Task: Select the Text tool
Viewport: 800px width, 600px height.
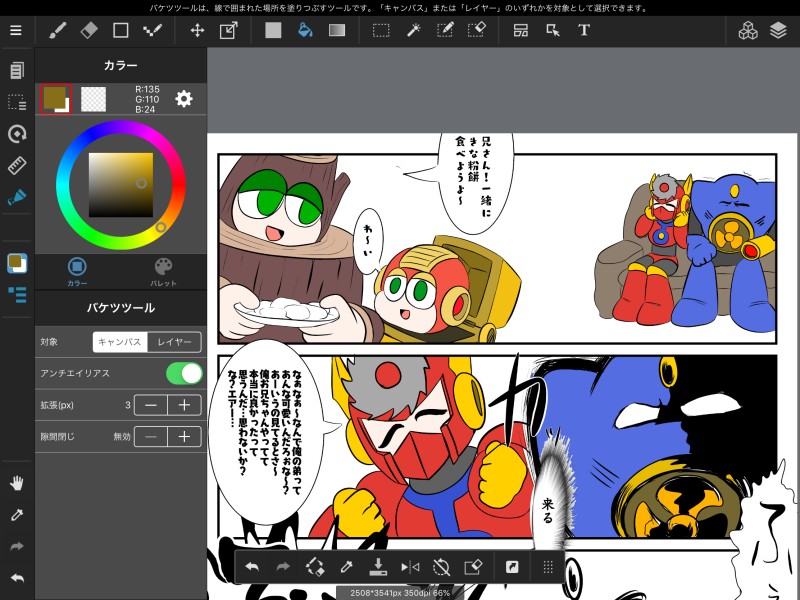Action: click(584, 30)
